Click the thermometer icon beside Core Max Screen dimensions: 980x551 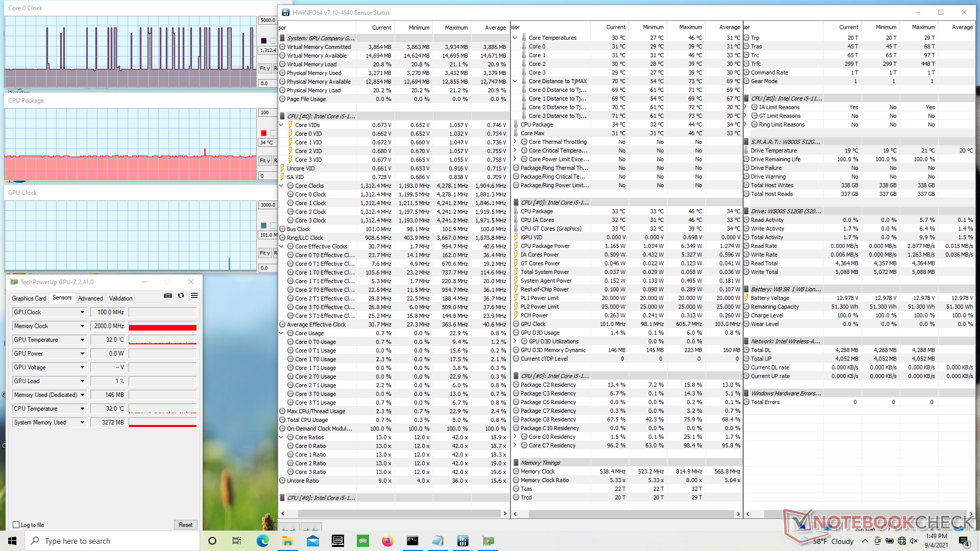[x=516, y=133]
